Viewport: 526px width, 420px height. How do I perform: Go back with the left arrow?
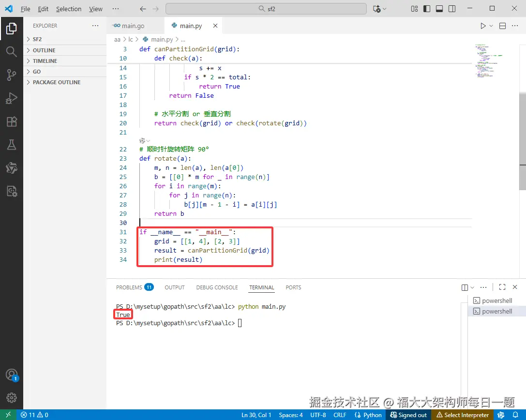click(143, 9)
